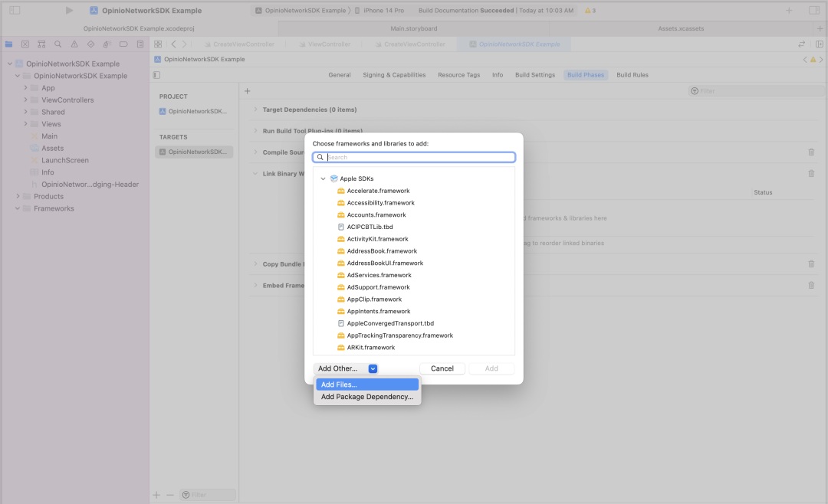
Task: Click the Run (play) button in toolbar
Action: click(x=69, y=11)
